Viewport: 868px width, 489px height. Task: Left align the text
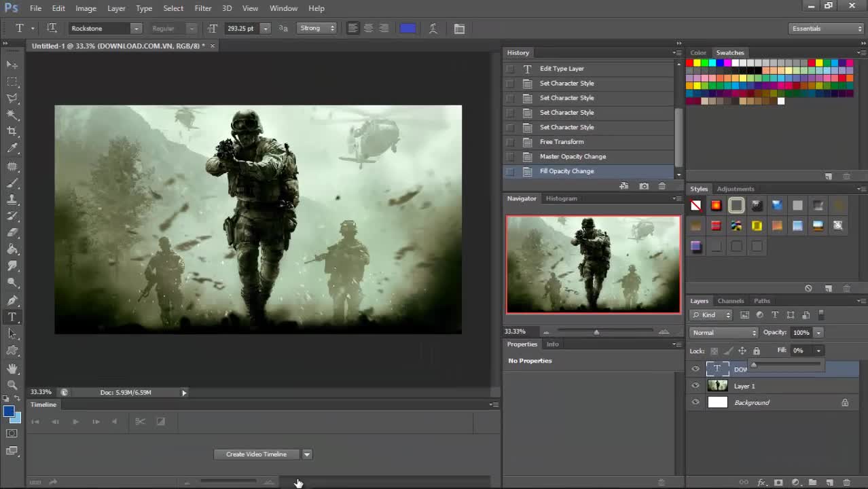tap(352, 29)
